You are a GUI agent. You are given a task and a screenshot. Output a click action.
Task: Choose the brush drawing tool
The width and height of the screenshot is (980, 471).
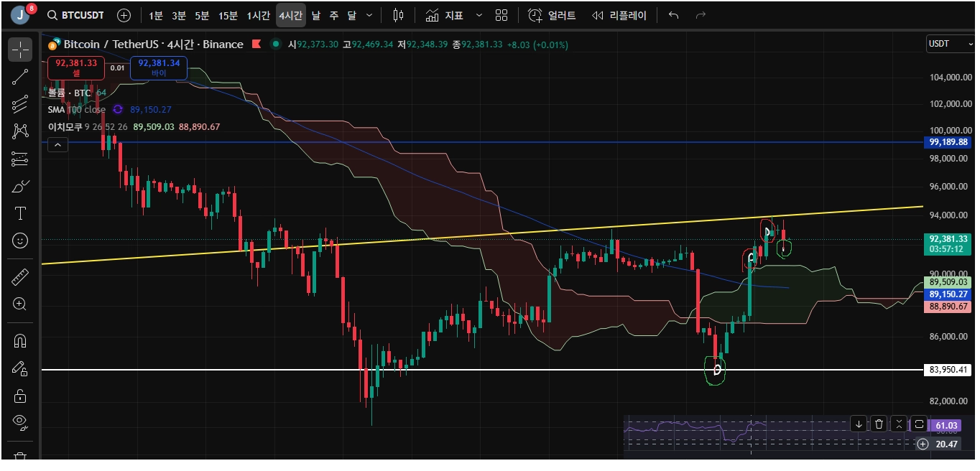(20, 187)
